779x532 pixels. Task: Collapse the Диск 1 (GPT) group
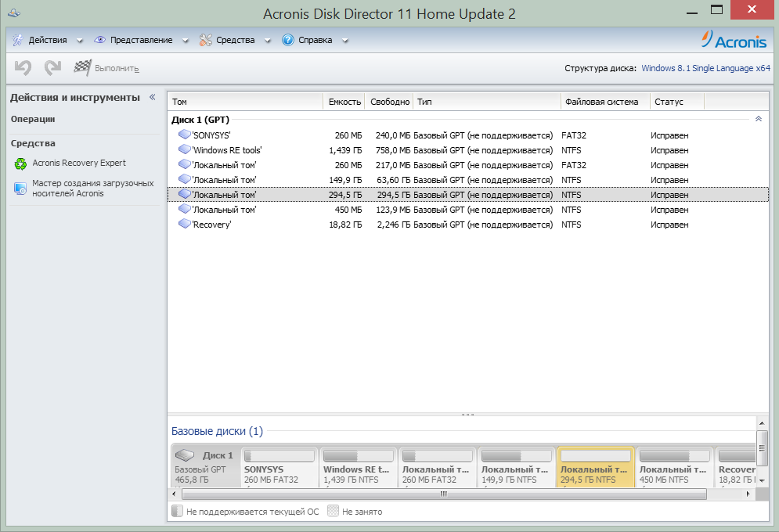click(x=758, y=119)
